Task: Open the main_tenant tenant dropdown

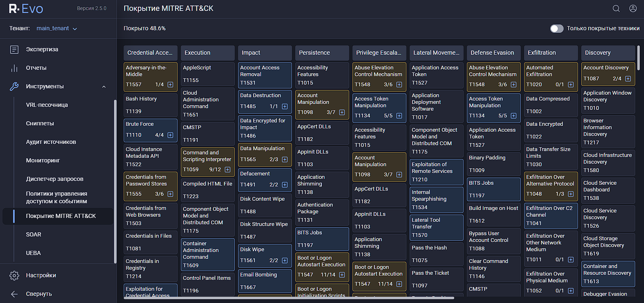Action: pos(57,29)
